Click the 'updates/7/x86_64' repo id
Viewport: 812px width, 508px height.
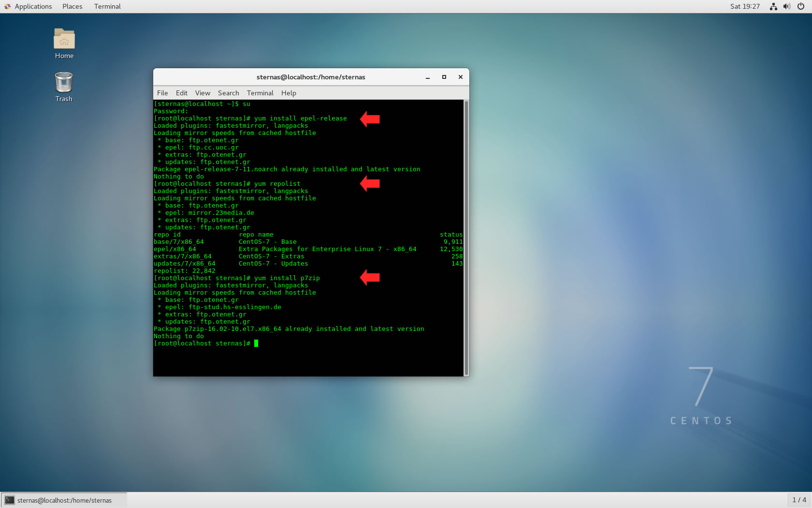pyautogui.click(x=185, y=264)
